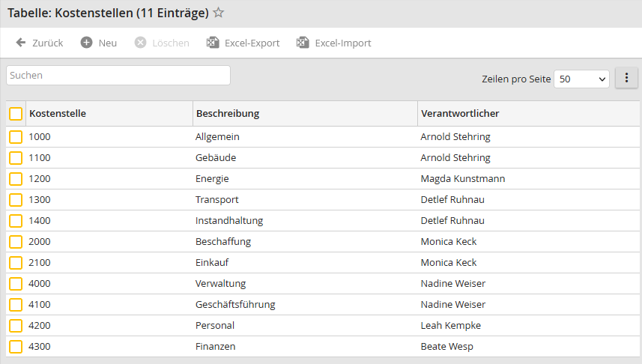The image size is (642, 364).
Task: Click the Excel-Import spreadsheet icon
Action: (303, 43)
